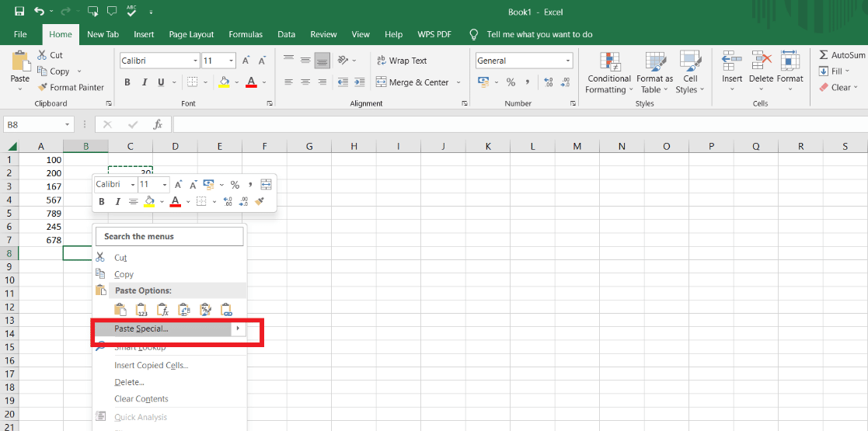
Task: Apply mini toolbar yellow fill color
Action: pyautogui.click(x=149, y=201)
